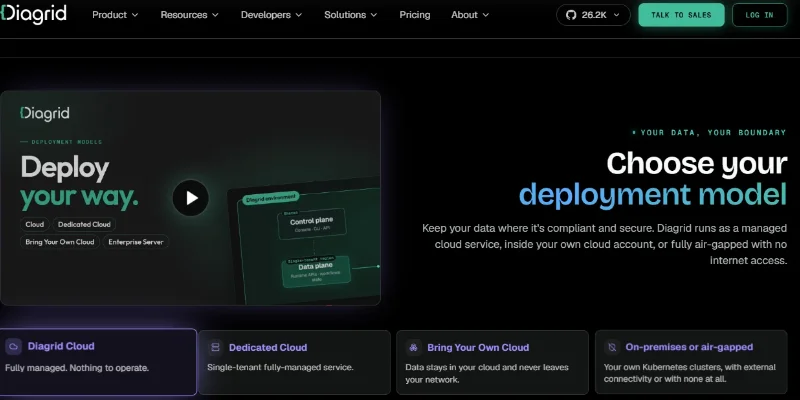The height and width of the screenshot is (400, 800).
Task: Play the Deploy your way video
Action: pyautogui.click(x=190, y=198)
